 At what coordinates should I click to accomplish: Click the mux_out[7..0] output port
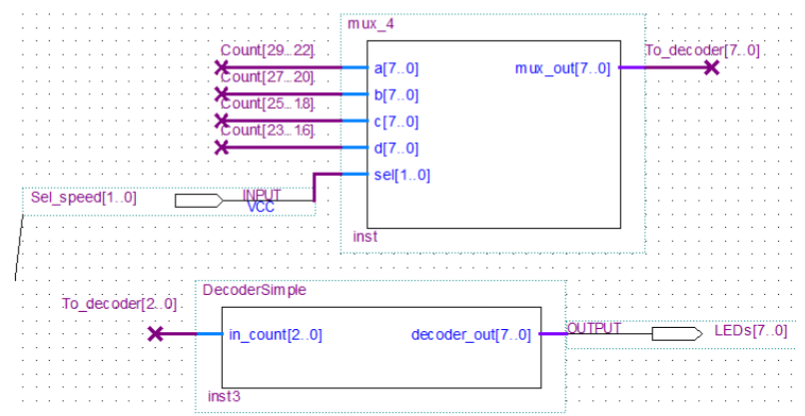563,68
